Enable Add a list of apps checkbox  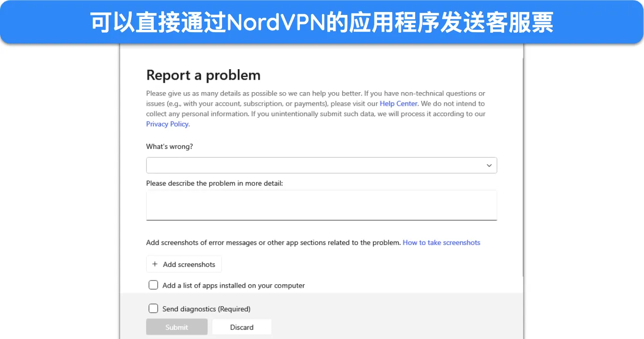[x=153, y=285]
